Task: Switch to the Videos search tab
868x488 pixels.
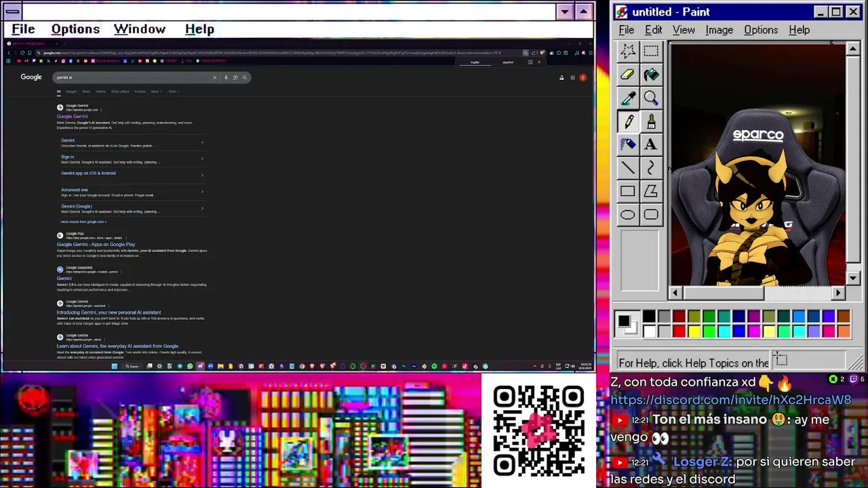Action: pyautogui.click(x=100, y=91)
